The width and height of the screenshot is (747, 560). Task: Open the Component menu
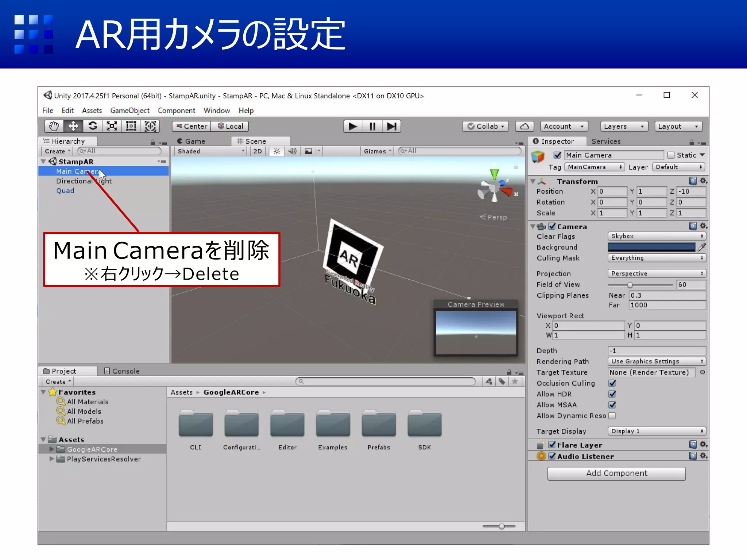pos(177,110)
